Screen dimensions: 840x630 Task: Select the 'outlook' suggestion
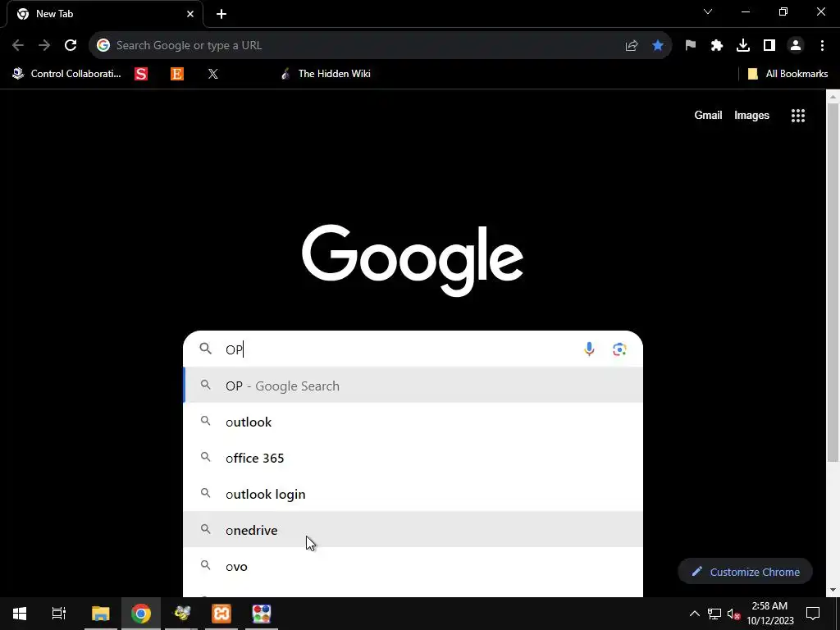pos(413,422)
